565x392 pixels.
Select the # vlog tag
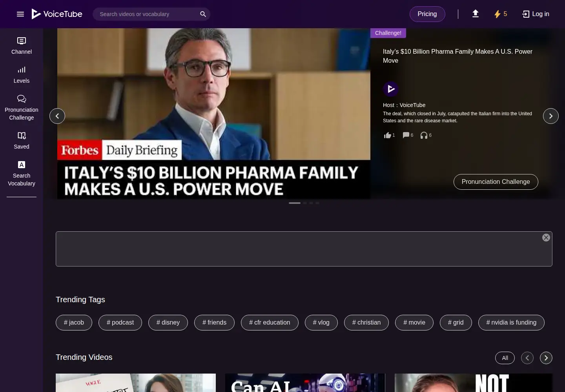point(321,323)
